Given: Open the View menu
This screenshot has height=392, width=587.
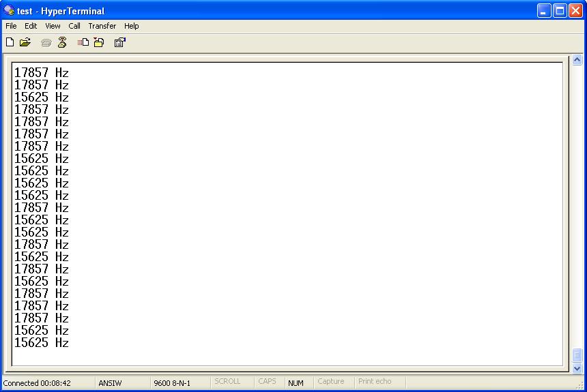Looking at the screenshot, I should click(x=53, y=26).
